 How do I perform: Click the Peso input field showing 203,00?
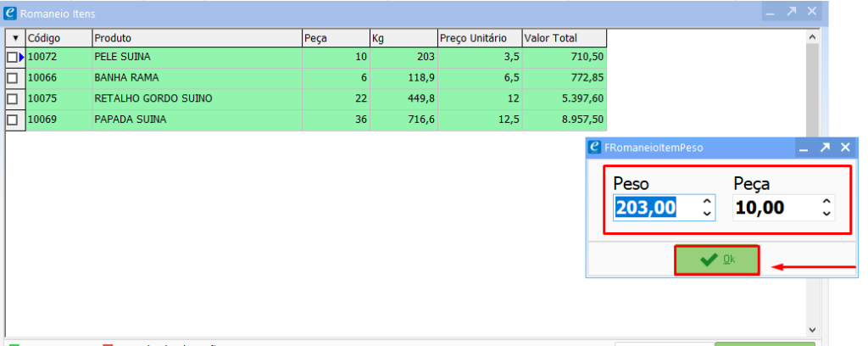(654, 208)
